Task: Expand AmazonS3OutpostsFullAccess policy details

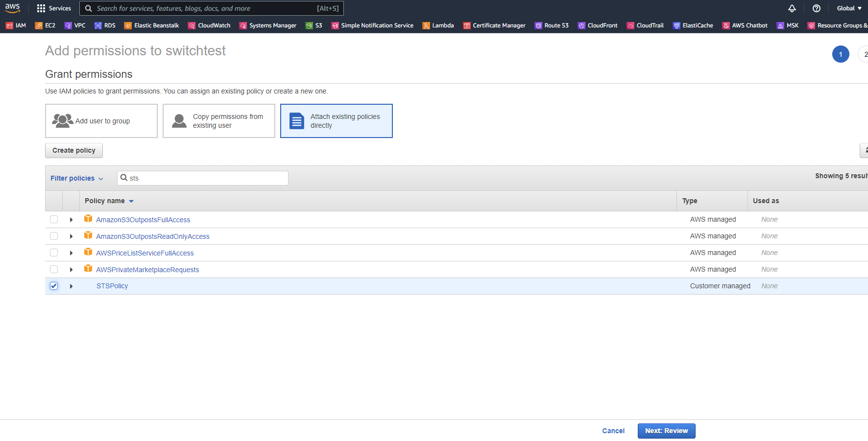Action: pos(71,220)
